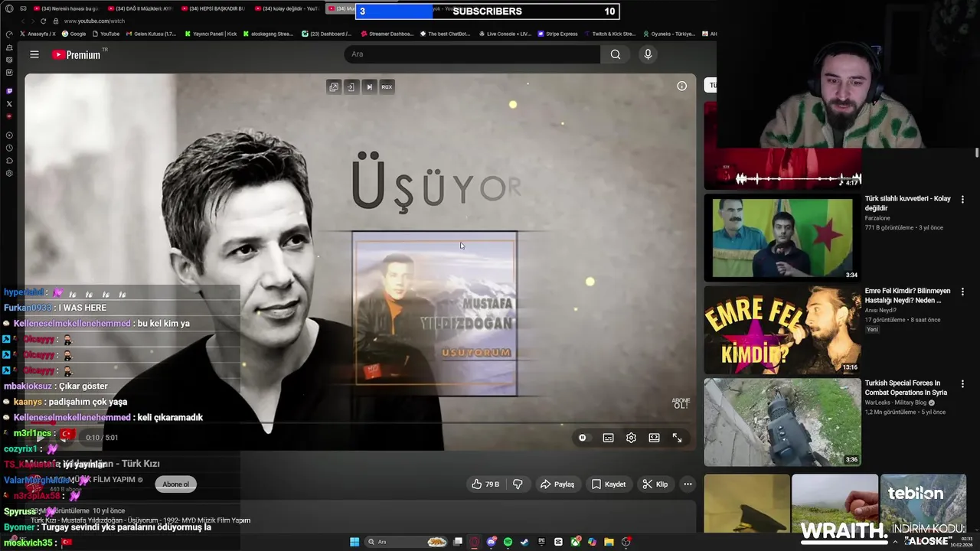Focus the YouTube 'Ara' search box
This screenshot has width=980, height=551.
[472, 54]
